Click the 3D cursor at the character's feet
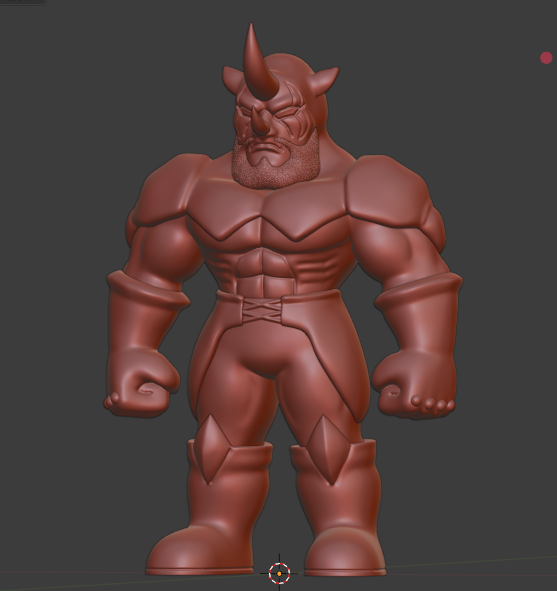557x591 pixels. coord(279,573)
